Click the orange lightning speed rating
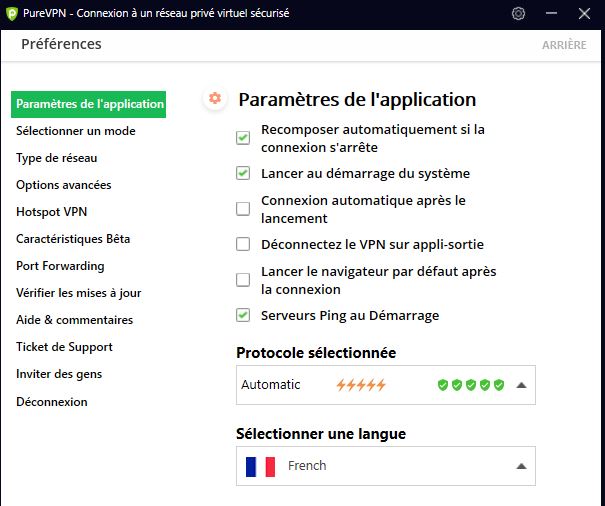Viewport: 605px width, 506px height. pyautogui.click(x=361, y=385)
